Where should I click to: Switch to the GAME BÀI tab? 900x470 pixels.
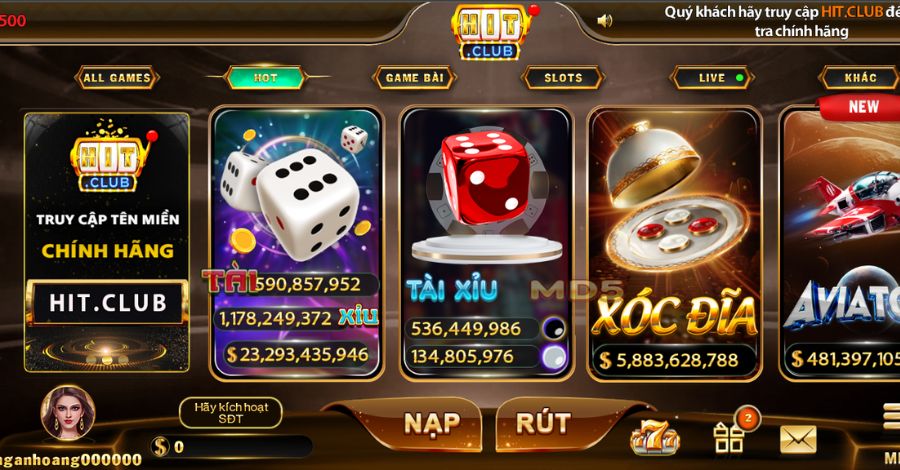pyautogui.click(x=414, y=77)
